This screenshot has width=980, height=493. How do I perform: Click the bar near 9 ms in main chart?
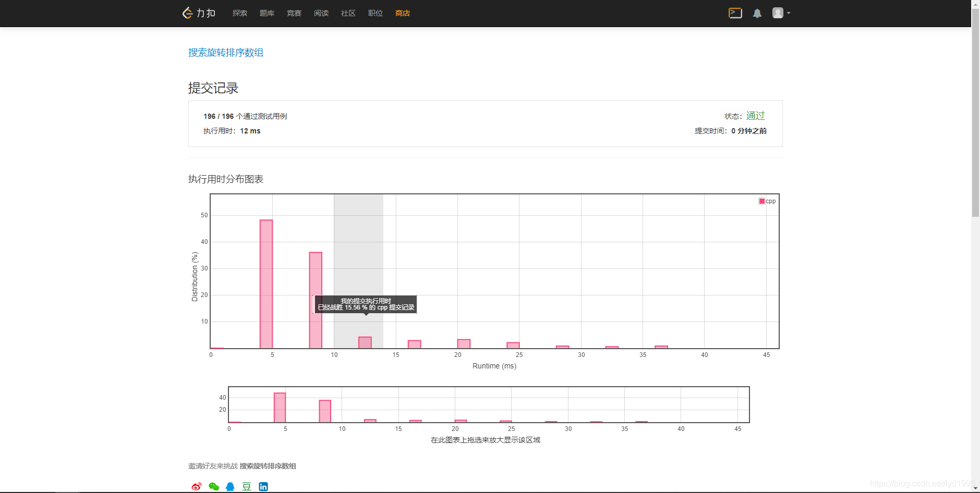click(x=316, y=300)
